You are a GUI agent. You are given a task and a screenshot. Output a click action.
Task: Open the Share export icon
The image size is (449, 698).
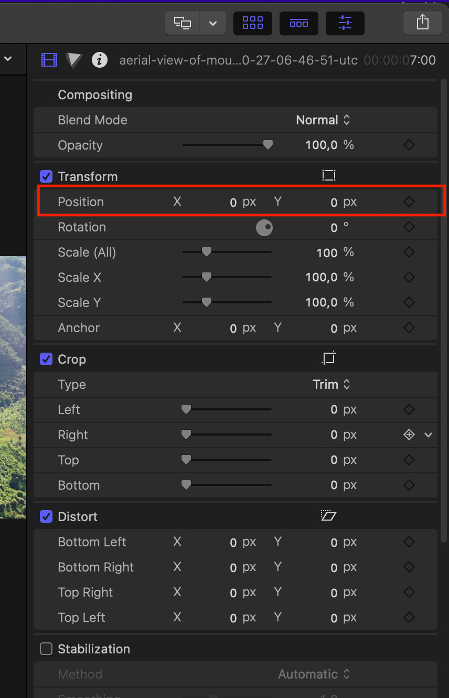(x=422, y=22)
